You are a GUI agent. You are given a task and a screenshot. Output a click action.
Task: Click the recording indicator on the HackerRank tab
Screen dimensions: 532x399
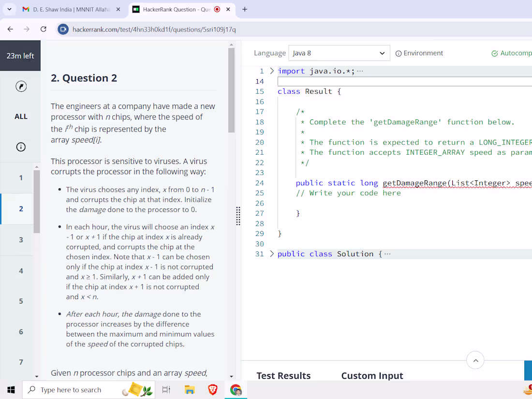(x=217, y=10)
